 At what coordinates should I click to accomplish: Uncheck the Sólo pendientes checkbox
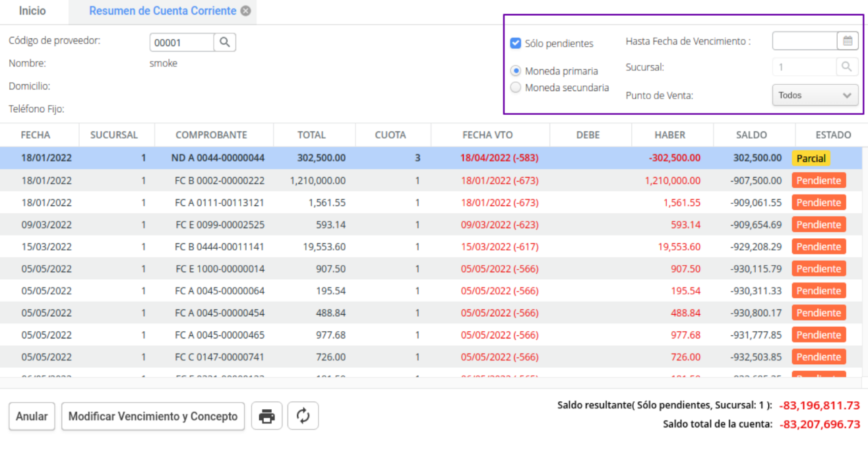516,44
